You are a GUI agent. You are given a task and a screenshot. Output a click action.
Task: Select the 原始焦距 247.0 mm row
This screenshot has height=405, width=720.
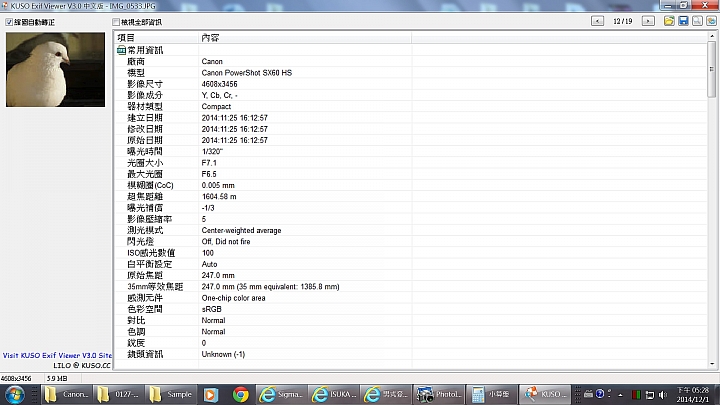411,275
